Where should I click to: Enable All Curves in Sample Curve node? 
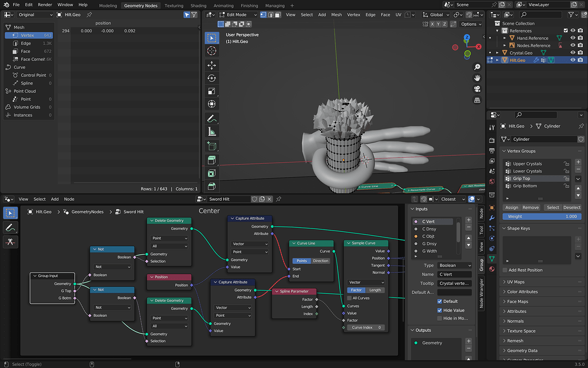pyautogui.click(x=350, y=298)
